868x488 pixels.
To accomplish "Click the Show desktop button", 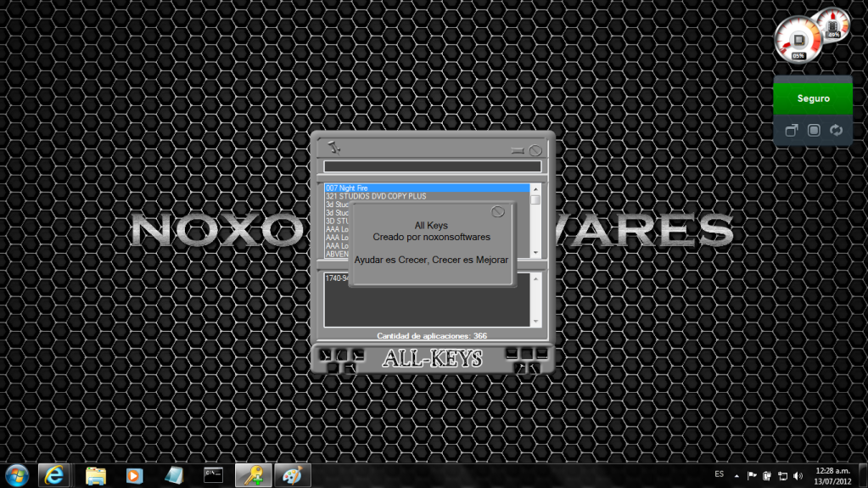I will pyautogui.click(x=863, y=476).
